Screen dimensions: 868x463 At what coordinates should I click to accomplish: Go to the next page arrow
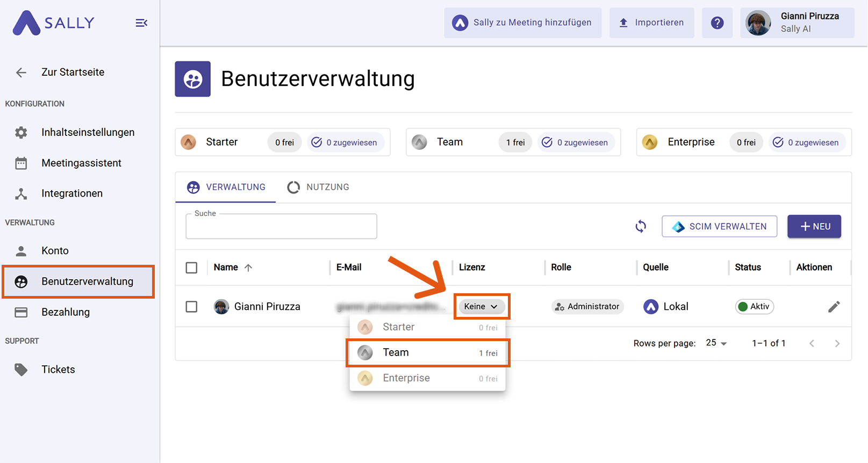pos(837,344)
